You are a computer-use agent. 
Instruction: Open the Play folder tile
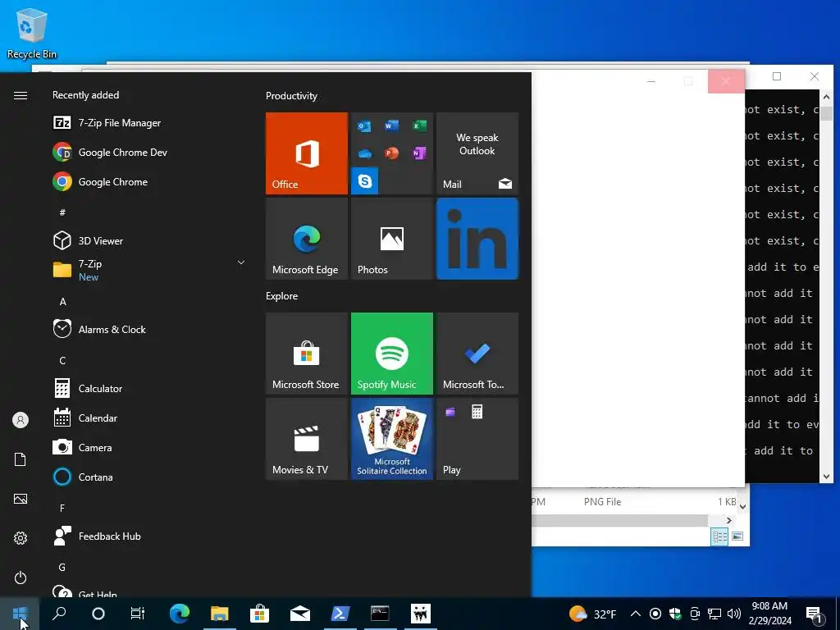(477, 439)
